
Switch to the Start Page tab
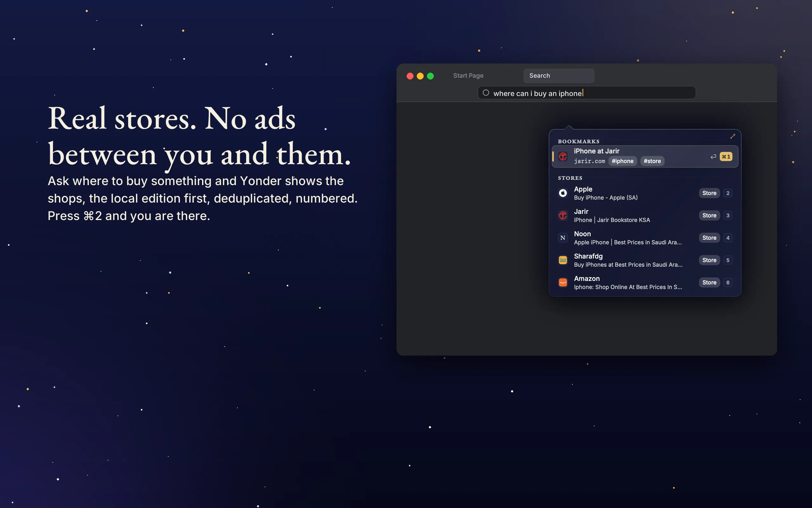tap(468, 76)
